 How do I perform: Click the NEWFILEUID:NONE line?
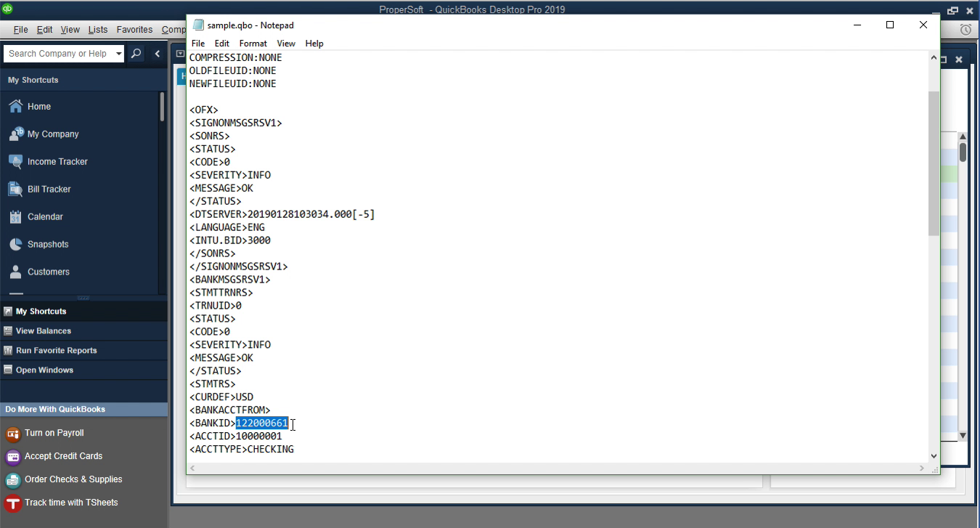pyautogui.click(x=233, y=84)
